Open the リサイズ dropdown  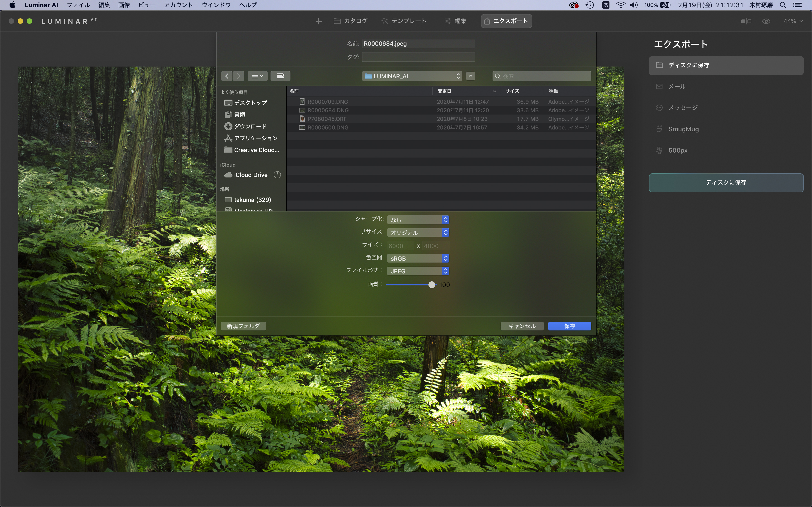point(418,232)
